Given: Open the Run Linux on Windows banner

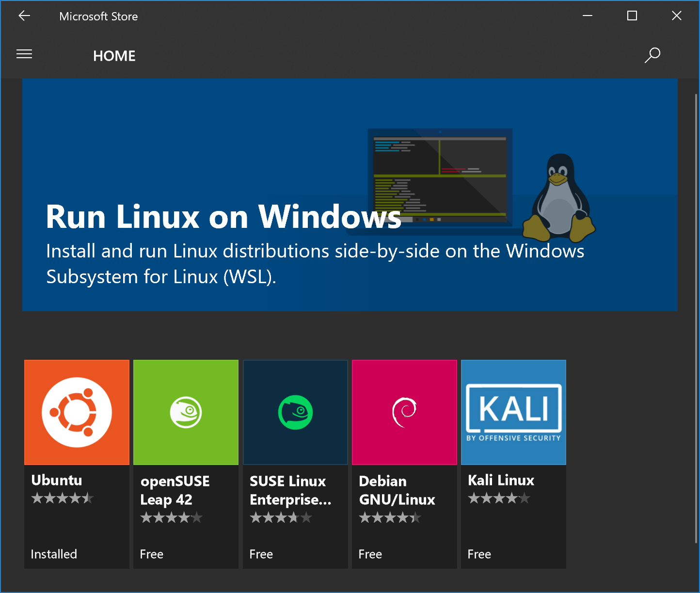Looking at the screenshot, I should click(x=350, y=194).
